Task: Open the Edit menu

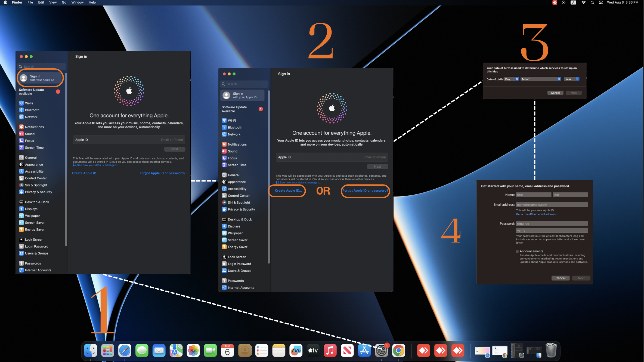Action: pos(41,2)
